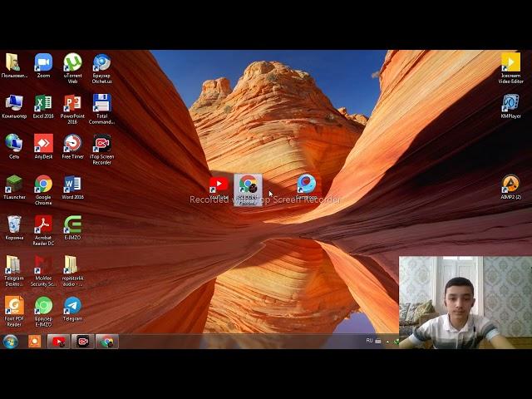The image size is (532, 399).
Task: Launch uTorrent Web from desktop
Action: (72, 63)
